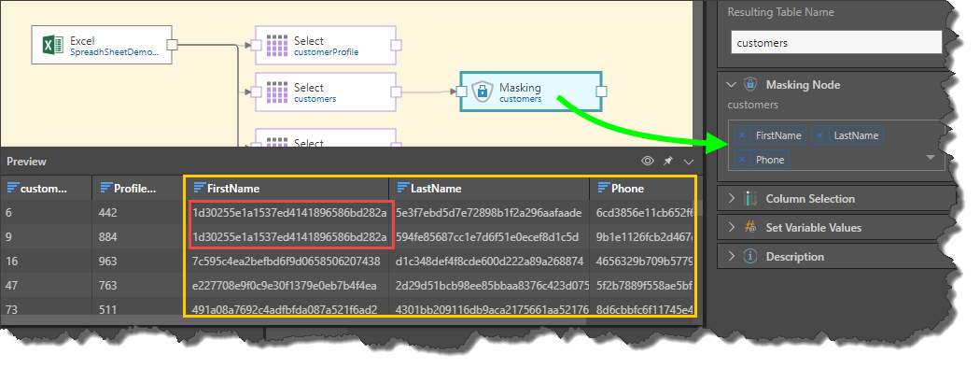This screenshot has height=368, width=980.
Task: Toggle preview visibility eye icon
Action: click(x=648, y=162)
